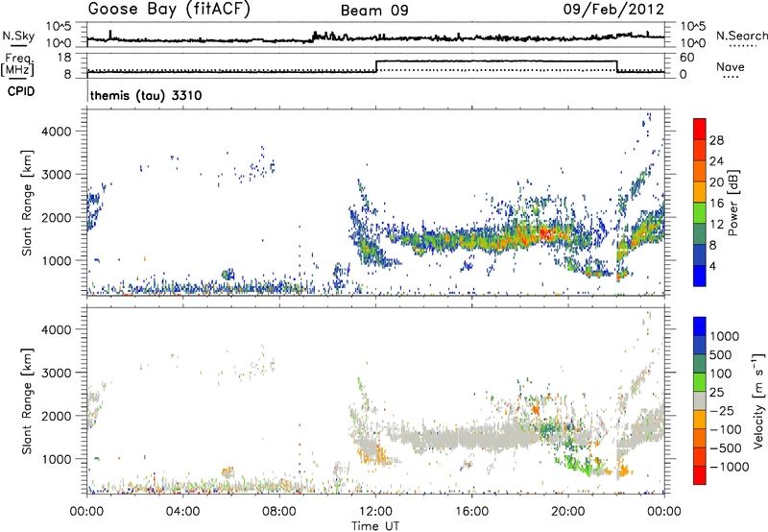Click the 'Nave' legend label
768x532 pixels.
(730, 66)
